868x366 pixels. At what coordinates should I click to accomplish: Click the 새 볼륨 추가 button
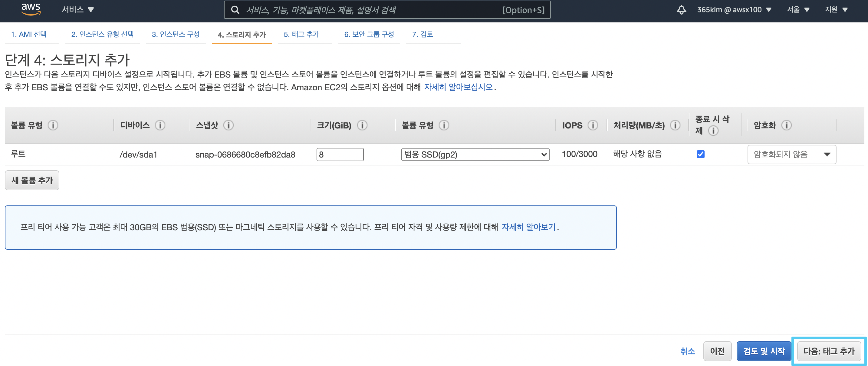pos(32,181)
